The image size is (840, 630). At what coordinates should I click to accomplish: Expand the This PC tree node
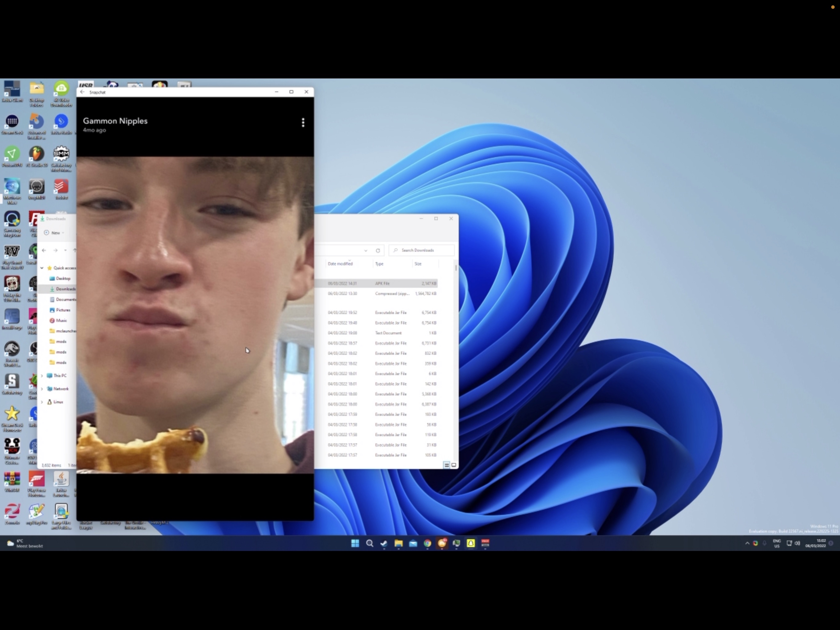click(x=42, y=375)
